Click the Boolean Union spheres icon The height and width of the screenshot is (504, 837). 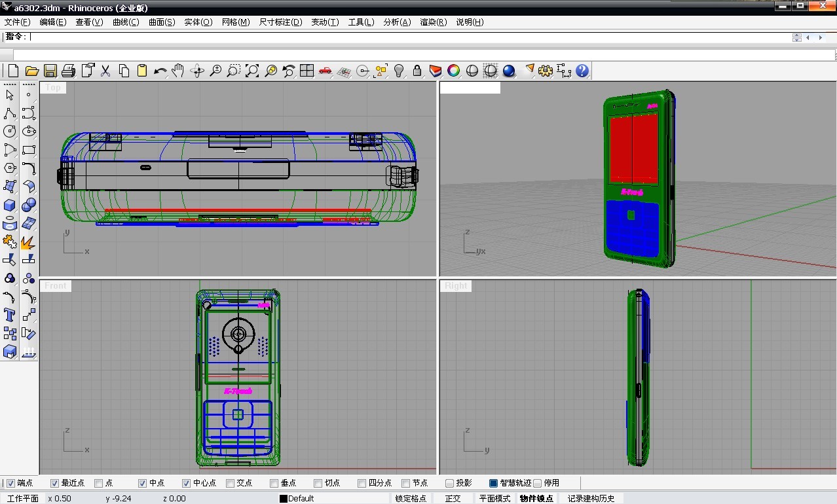[x=29, y=205]
